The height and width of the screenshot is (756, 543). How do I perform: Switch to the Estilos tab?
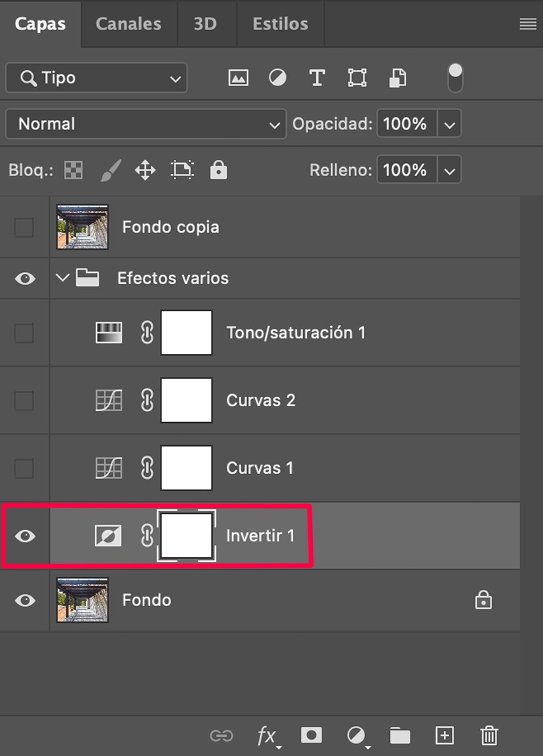coord(280,24)
